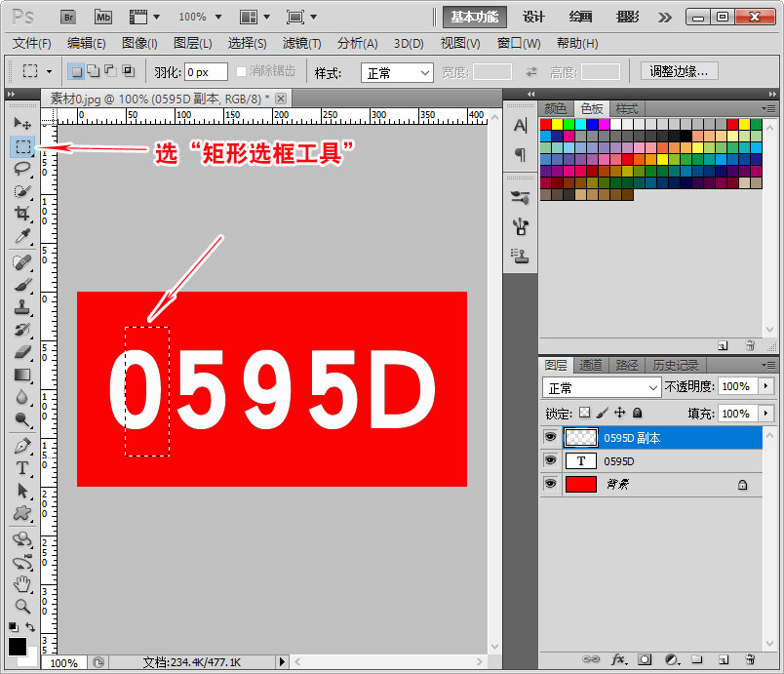This screenshot has height=674, width=784.
Task: Select the Hand tool
Action: pyautogui.click(x=22, y=584)
